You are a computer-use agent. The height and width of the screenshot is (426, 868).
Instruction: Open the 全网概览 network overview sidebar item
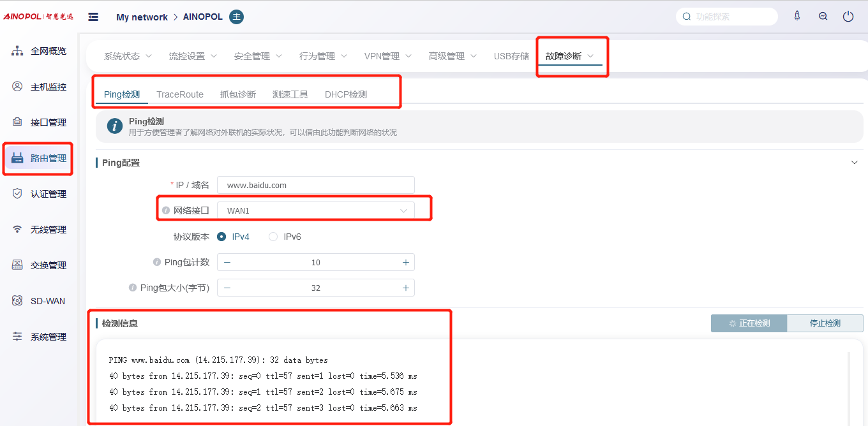40,51
